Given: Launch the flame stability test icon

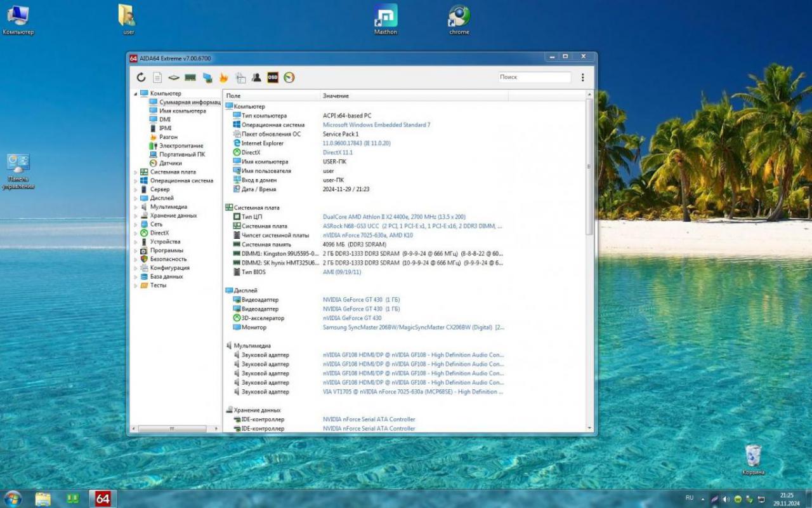Looking at the screenshot, I should click(223, 77).
